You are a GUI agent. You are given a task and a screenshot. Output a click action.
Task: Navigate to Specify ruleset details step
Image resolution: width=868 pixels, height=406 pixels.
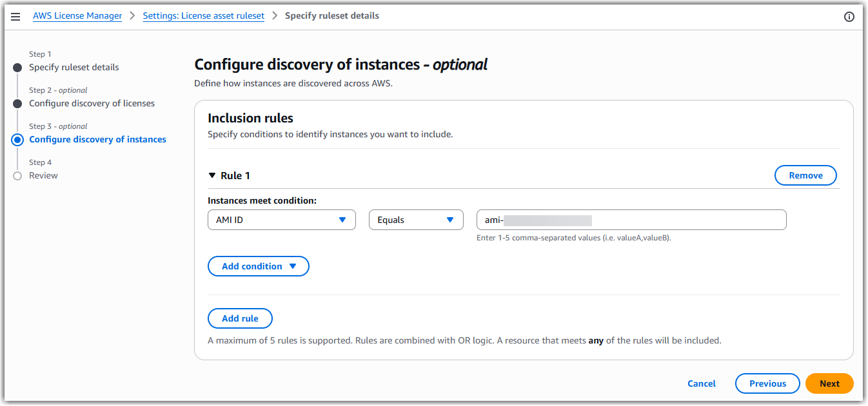click(x=74, y=67)
